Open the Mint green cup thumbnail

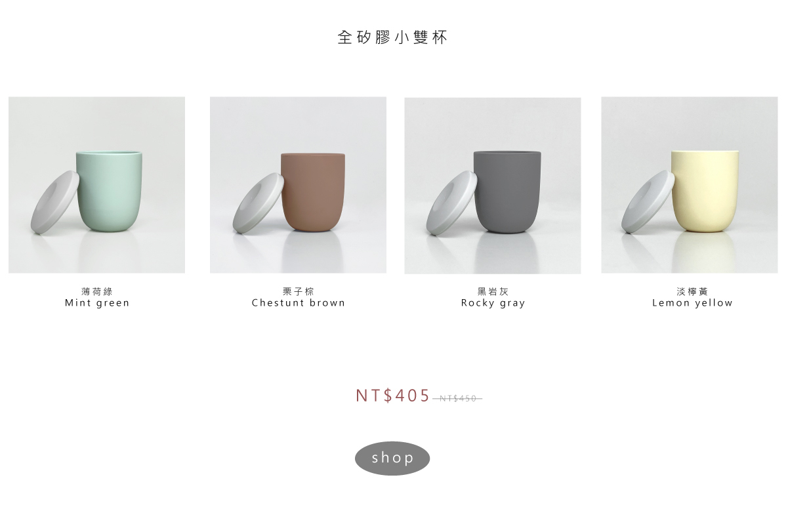point(96,185)
